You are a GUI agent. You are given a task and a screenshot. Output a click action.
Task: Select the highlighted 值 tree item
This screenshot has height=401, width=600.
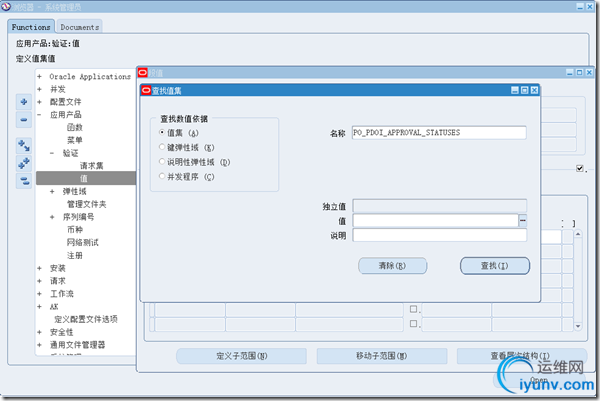click(x=86, y=178)
